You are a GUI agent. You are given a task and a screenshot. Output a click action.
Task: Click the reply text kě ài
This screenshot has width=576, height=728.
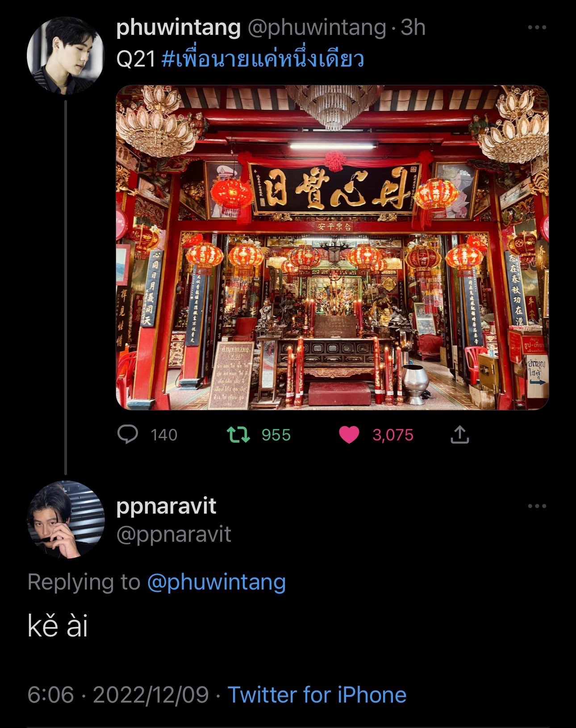tap(58, 625)
